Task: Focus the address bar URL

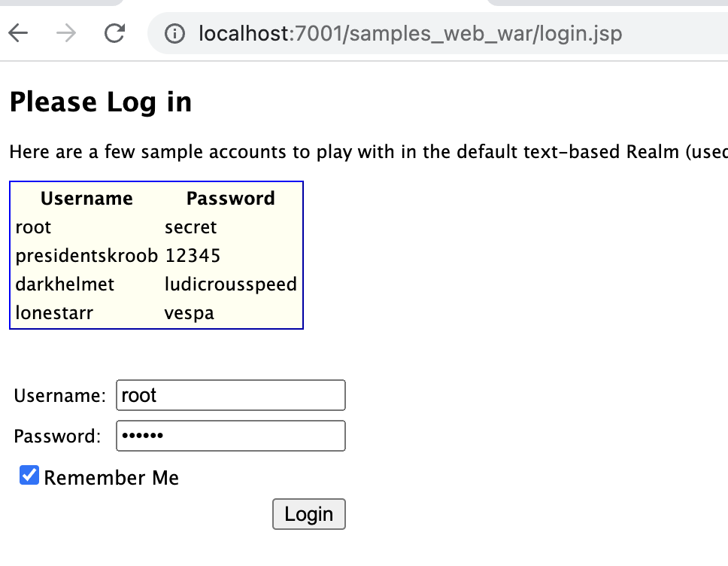Action: click(x=410, y=34)
